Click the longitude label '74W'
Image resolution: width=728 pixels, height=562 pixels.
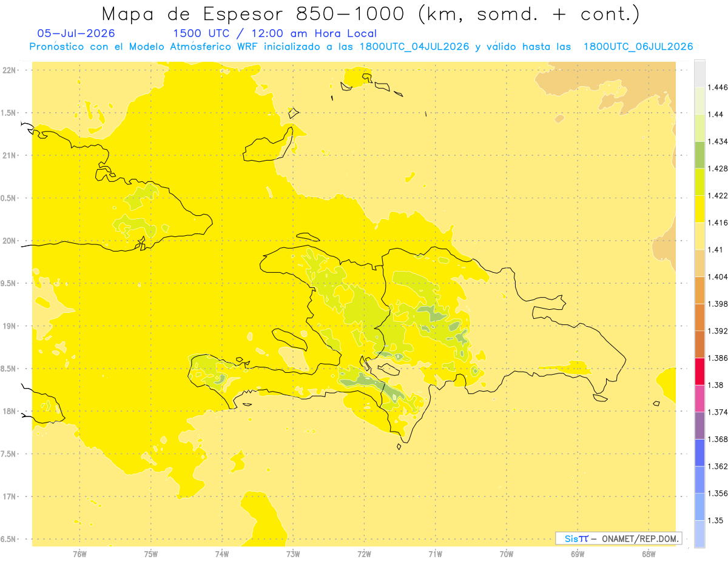tap(221, 554)
